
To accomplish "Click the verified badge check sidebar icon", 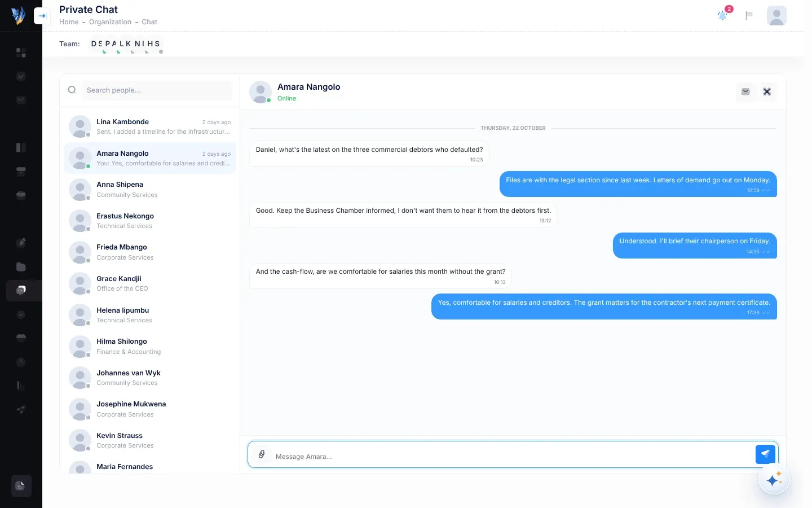I will point(21,314).
